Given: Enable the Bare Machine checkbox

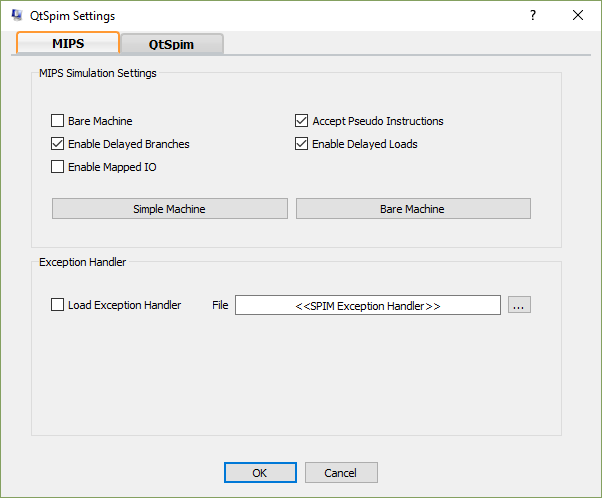Looking at the screenshot, I should tap(58, 121).
